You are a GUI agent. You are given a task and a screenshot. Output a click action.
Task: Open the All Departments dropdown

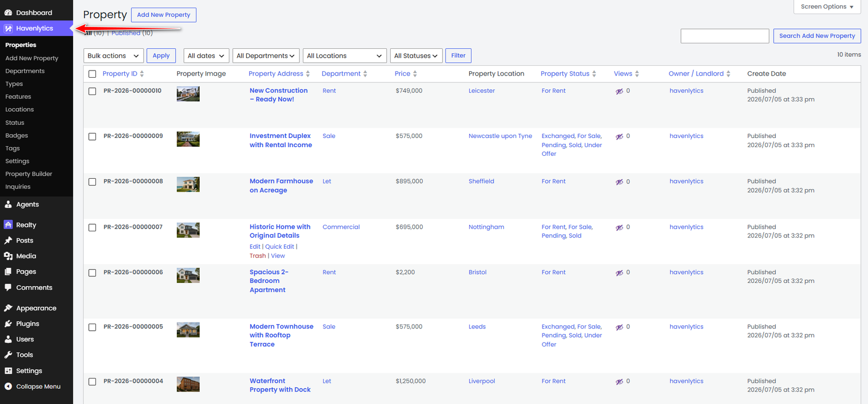[x=266, y=55]
